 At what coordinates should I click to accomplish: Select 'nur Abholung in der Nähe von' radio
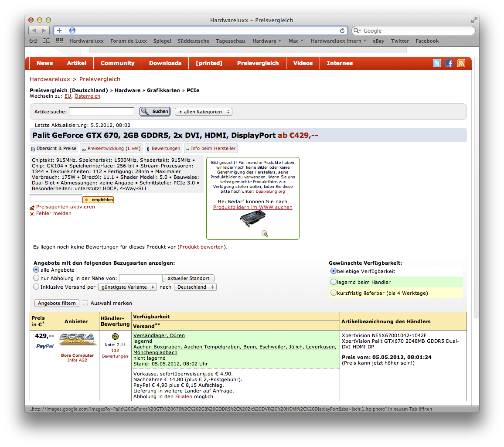(x=36, y=278)
